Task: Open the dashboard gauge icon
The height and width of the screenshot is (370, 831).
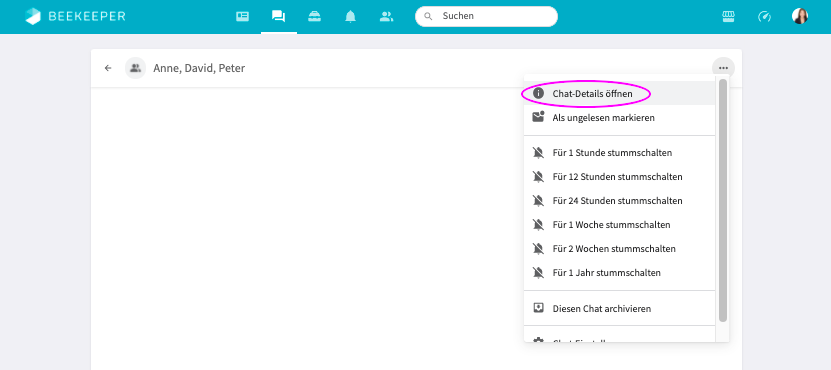Action: tap(764, 16)
